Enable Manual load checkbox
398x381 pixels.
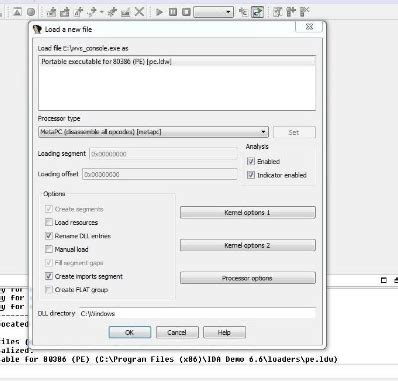(x=49, y=249)
